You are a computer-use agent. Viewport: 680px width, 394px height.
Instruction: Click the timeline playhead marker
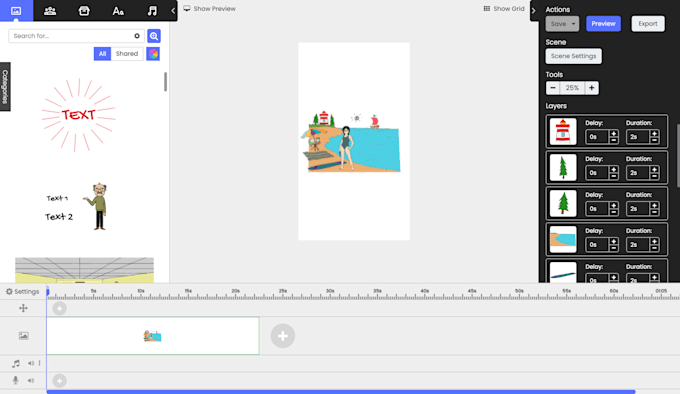[48, 293]
